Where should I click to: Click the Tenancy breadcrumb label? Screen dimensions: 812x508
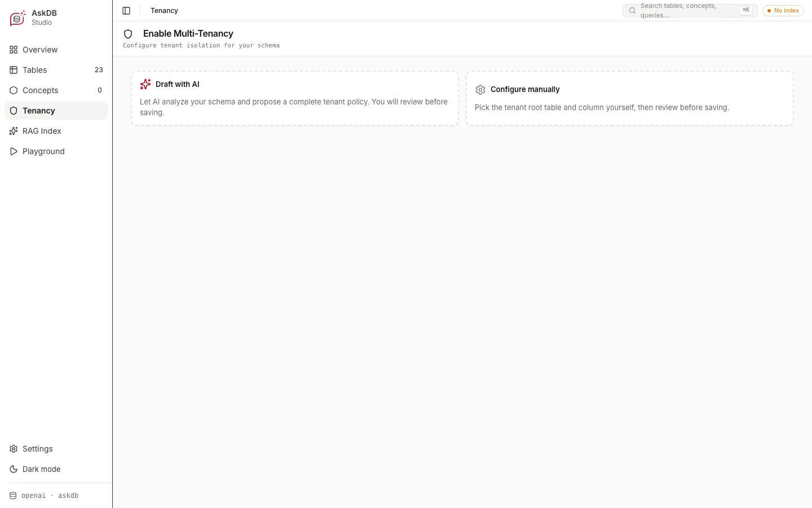click(164, 11)
